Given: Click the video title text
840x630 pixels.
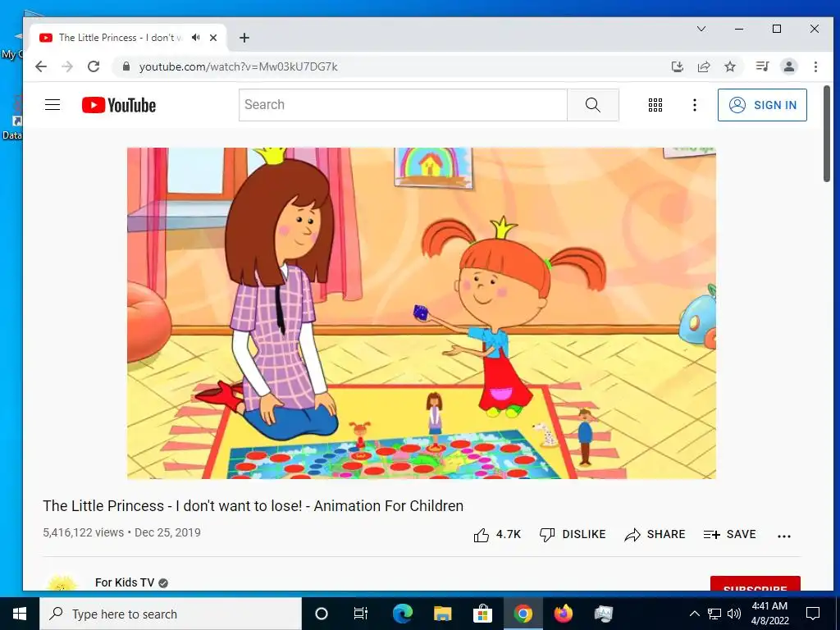Looking at the screenshot, I should coord(253,505).
